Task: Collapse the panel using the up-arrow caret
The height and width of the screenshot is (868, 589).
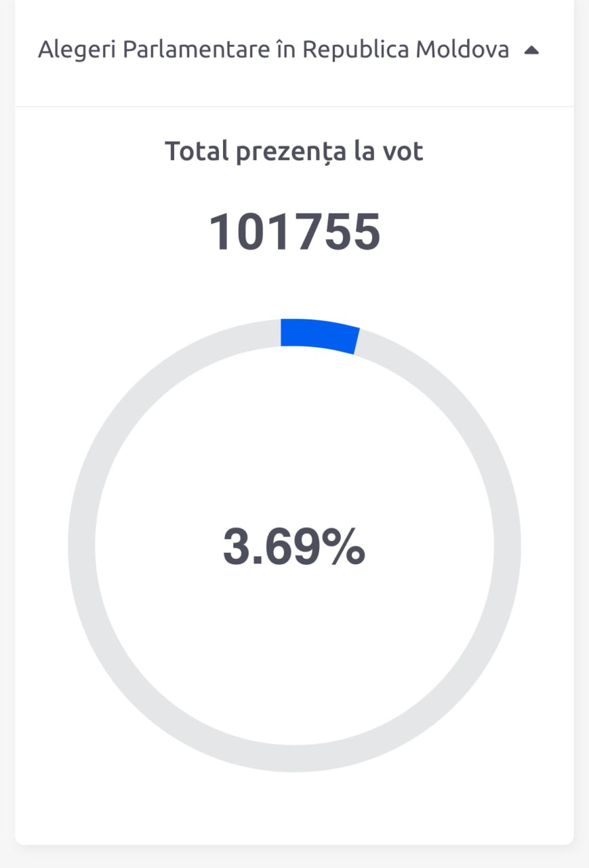Action: 532,50
